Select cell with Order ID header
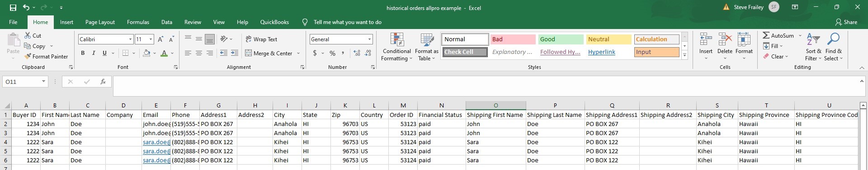This screenshot has height=170, width=868. [x=403, y=115]
